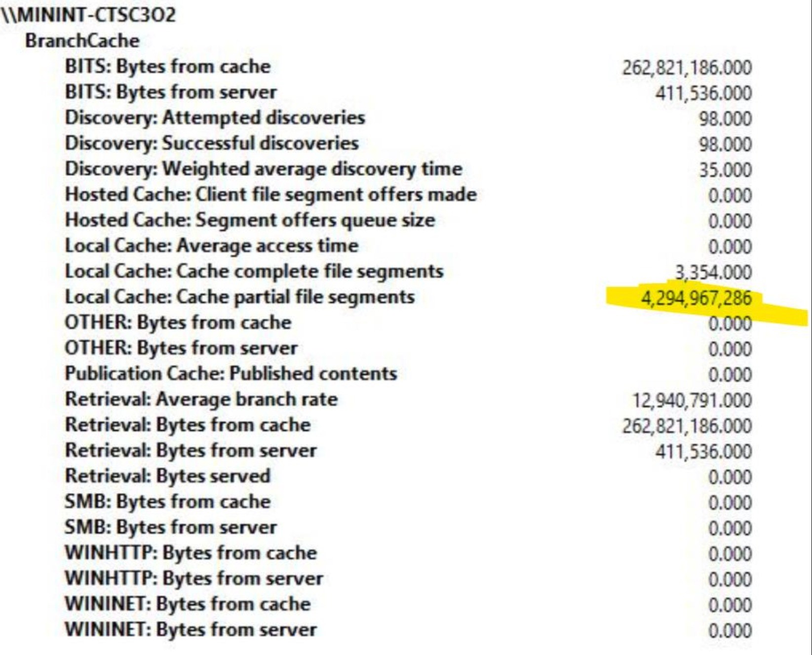
Task: Click 0.000 value for Local Cache access time
Action: [731, 247]
